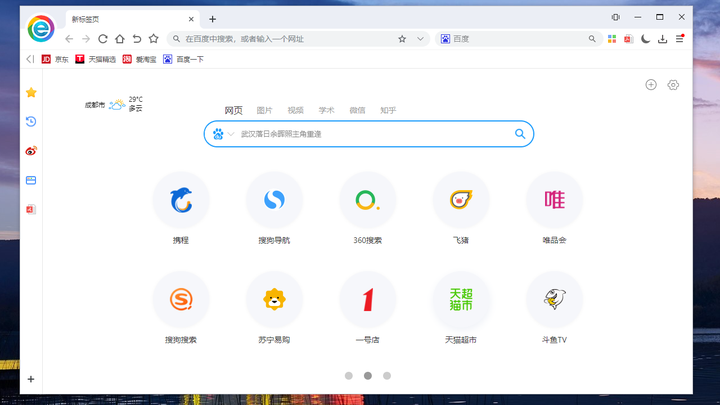Open sidebar red PDF icon

pos(31,209)
